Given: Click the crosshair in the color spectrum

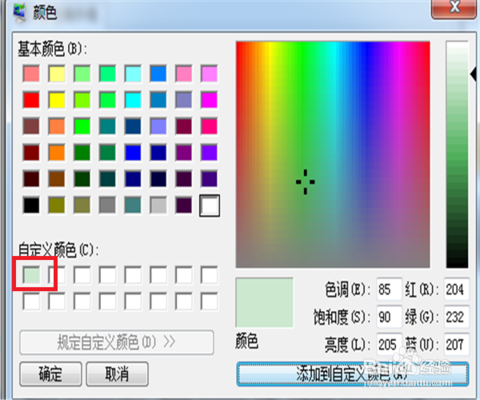Looking at the screenshot, I should [x=305, y=182].
